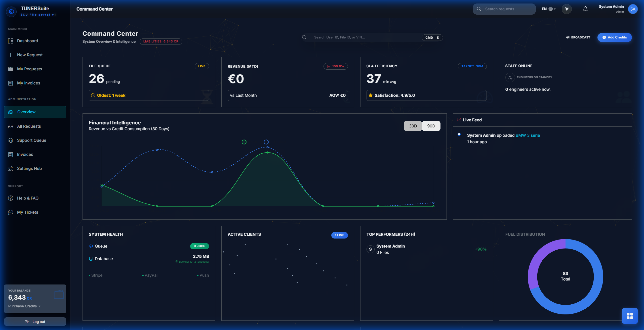Toggle the light/dark theme sun button
The image size is (644, 330).
click(567, 9)
